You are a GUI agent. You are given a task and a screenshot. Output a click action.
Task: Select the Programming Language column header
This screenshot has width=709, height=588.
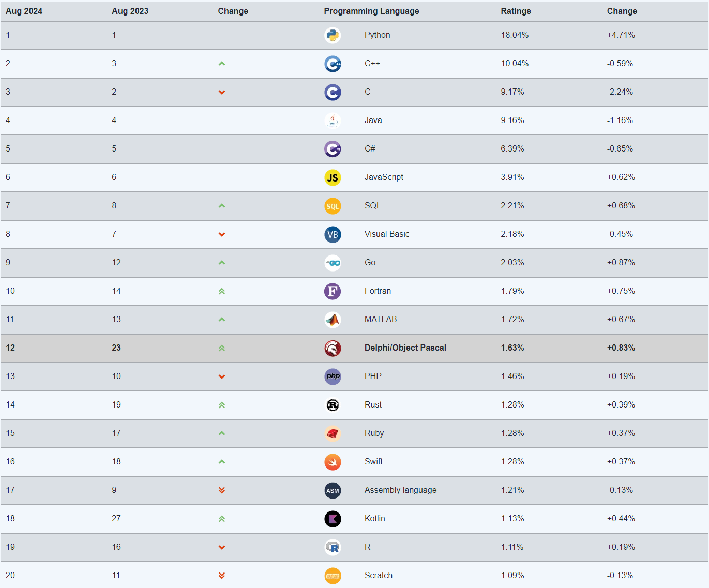coord(371,11)
